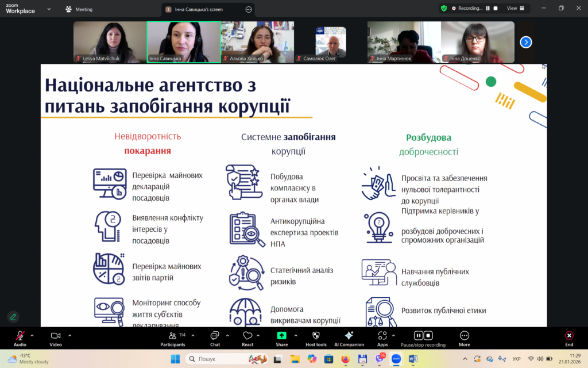Unmute microphone with the Audio button
The width and height of the screenshot is (588, 368).
pos(20,336)
